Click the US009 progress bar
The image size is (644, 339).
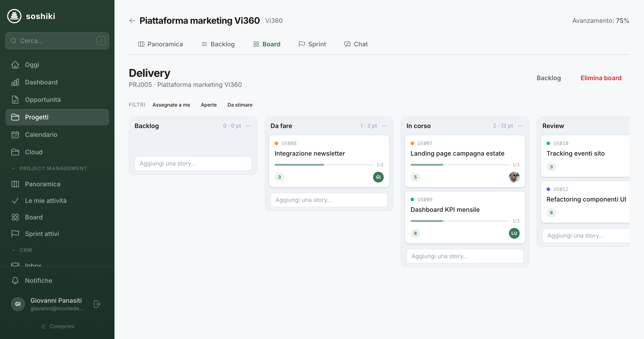point(460,221)
